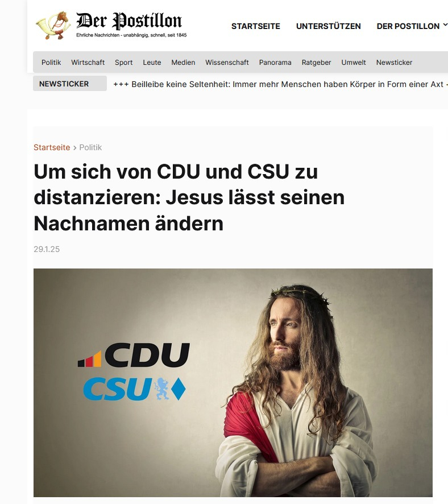Go to the Politik category
This screenshot has height=504, width=448.
[51, 63]
